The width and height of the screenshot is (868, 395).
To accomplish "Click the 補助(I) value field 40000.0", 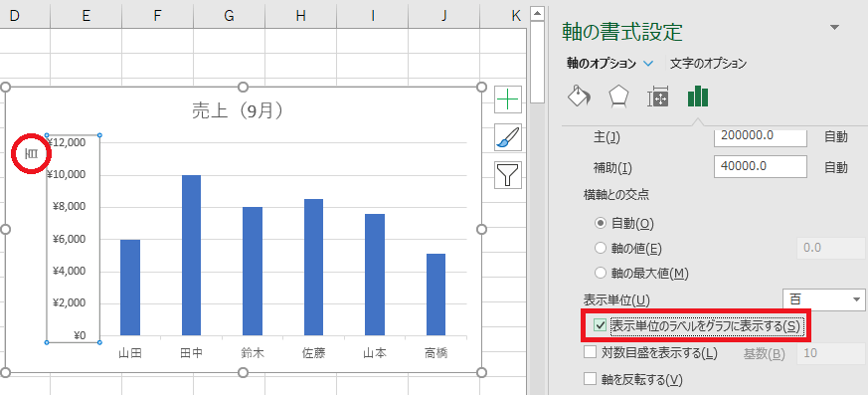I will coord(760,167).
